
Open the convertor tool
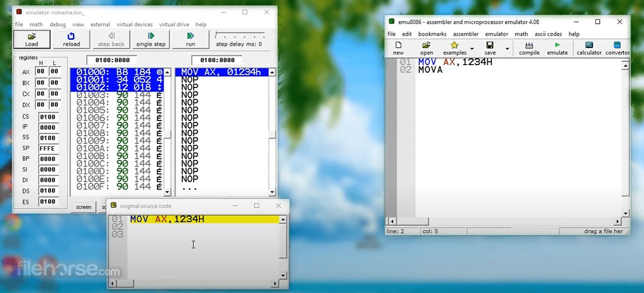point(617,49)
